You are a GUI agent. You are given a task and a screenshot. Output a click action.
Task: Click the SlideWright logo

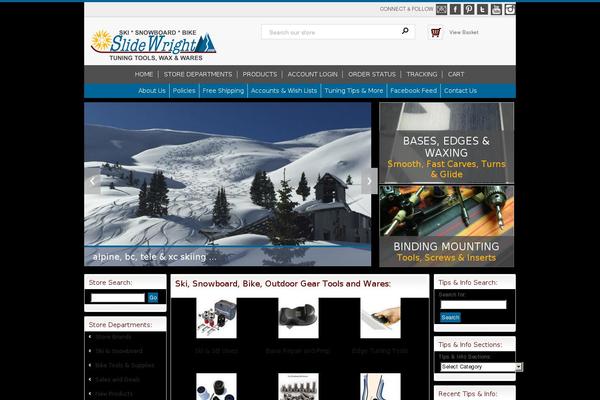153,45
